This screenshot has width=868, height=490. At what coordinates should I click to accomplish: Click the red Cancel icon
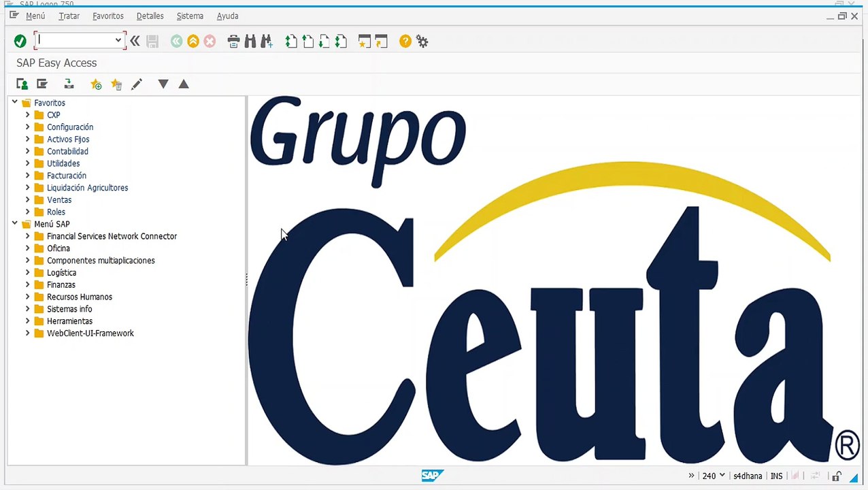(x=210, y=42)
